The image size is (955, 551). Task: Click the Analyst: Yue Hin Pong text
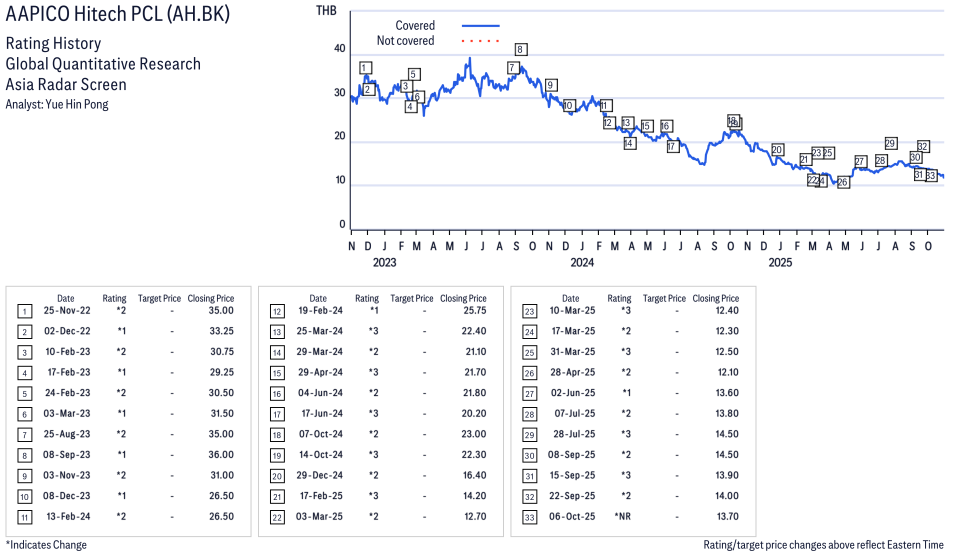pyautogui.click(x=57, y=104)
